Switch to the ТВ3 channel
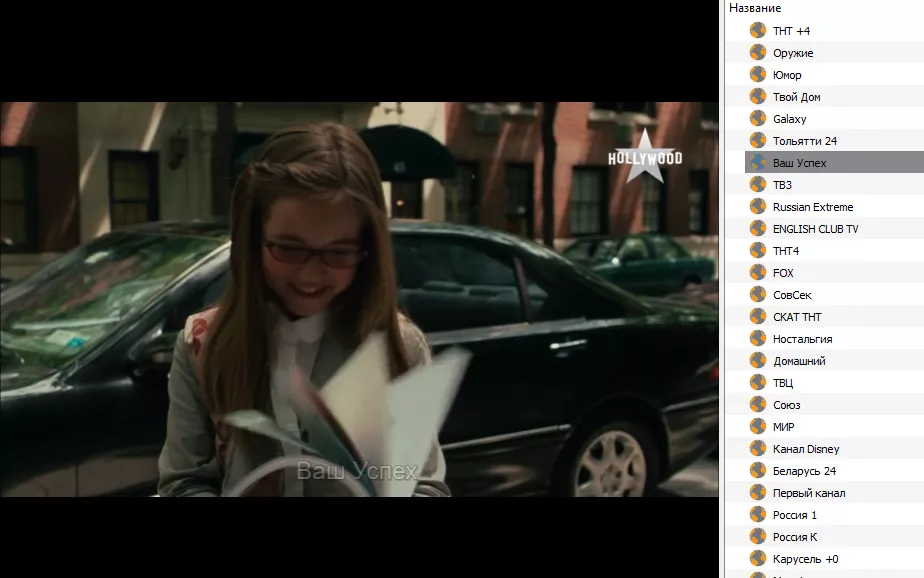Screen dimensions: 924x578 (783, 185)
